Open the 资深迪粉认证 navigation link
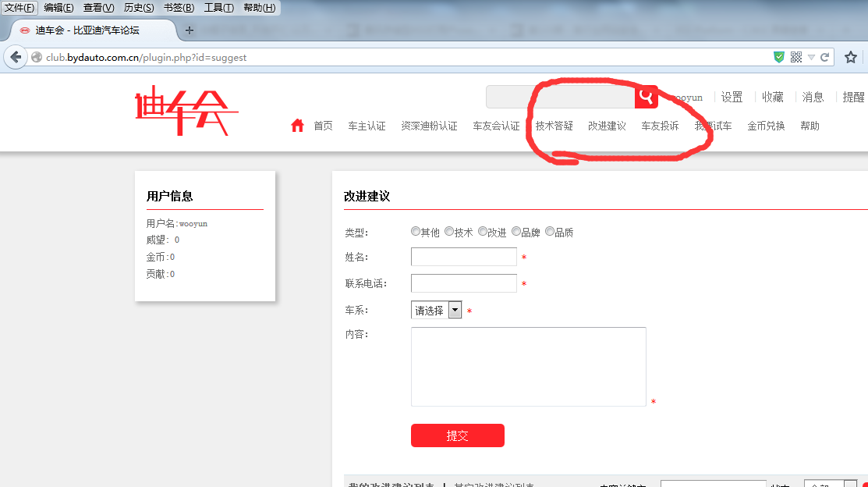868x487 pixels. point(429,126)
